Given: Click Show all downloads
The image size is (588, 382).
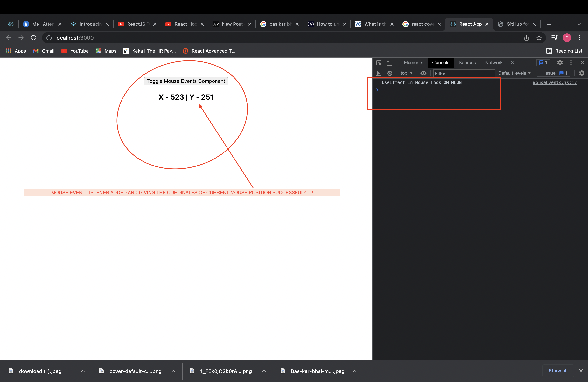Looking at the screenshot, I should (558, 371).
